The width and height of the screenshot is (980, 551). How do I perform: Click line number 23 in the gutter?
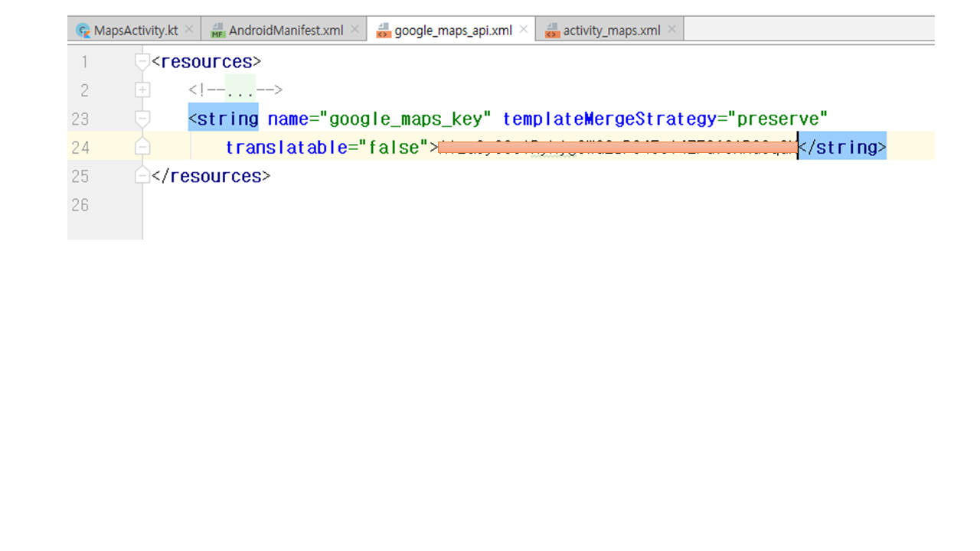(80, 119)
